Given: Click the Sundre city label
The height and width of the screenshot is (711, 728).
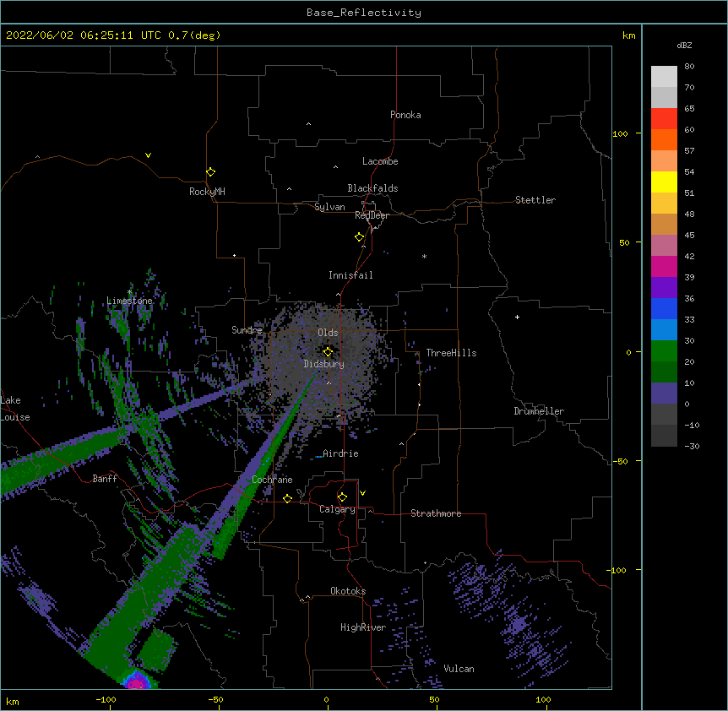Looking at the screenshot, I should pos(247,330).
